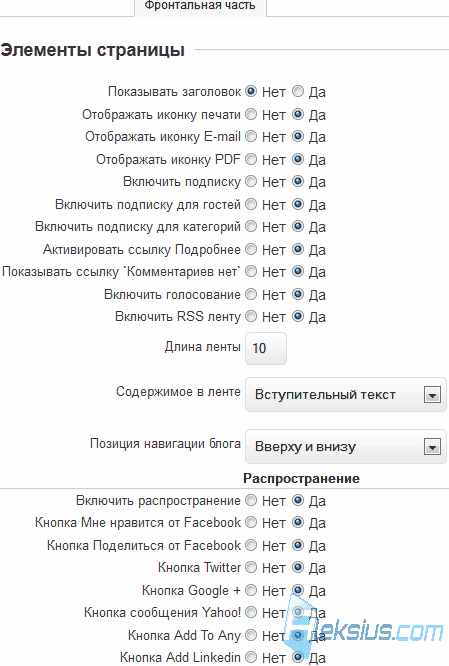The image size is (449, 666).
Task: Choose Нет for Включить подписку для категорий
Action: coord(251,226)
